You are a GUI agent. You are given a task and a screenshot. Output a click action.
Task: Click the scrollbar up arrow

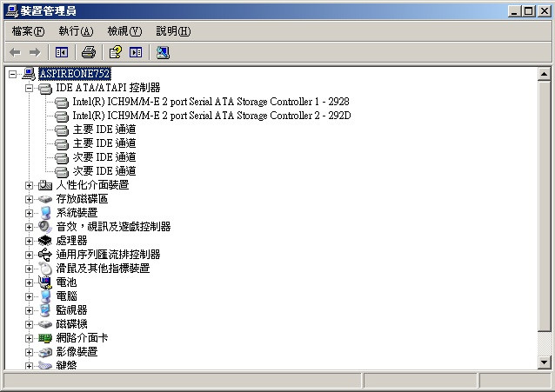[x=544, y=74]
